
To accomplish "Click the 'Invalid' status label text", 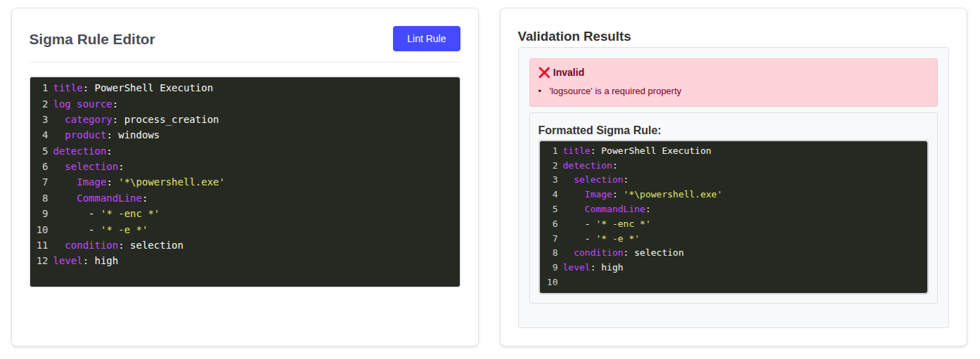I will 569,72.
